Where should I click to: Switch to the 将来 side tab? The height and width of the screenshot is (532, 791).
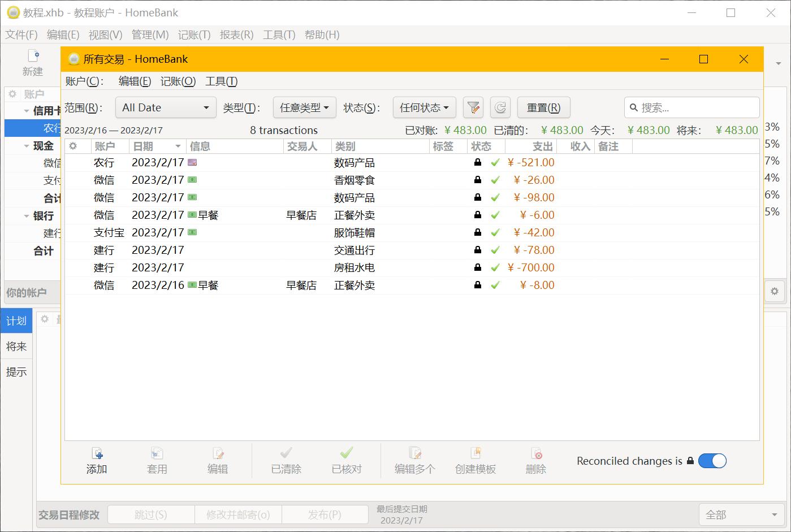[16, 347]
